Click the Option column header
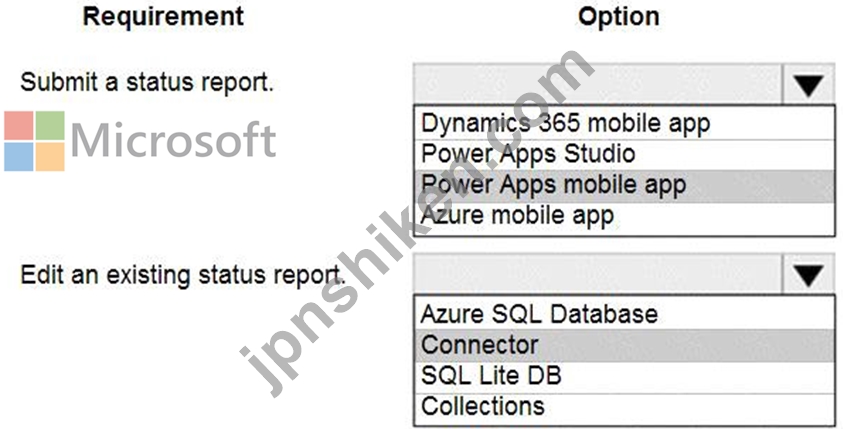This screenshot has width=843, height=429. tap(619, 17)
